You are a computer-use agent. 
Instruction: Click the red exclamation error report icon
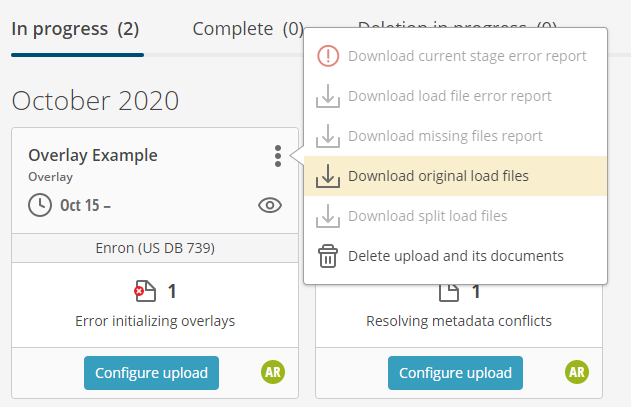pos(328,56)
